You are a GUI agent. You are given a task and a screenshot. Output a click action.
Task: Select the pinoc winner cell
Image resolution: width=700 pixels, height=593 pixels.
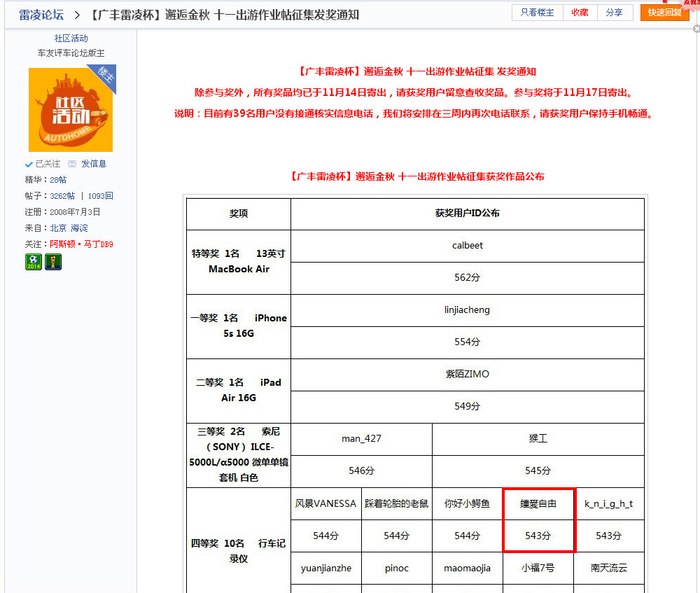pos(396,568)
